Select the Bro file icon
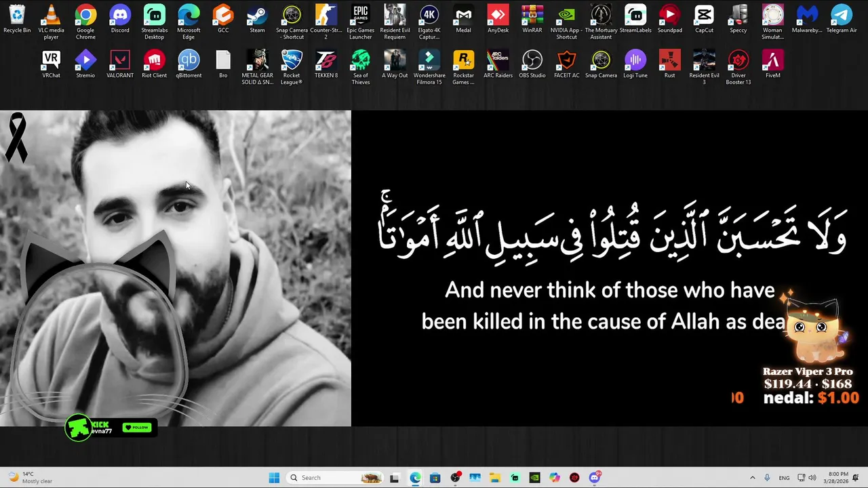 [x=223, y=64]
